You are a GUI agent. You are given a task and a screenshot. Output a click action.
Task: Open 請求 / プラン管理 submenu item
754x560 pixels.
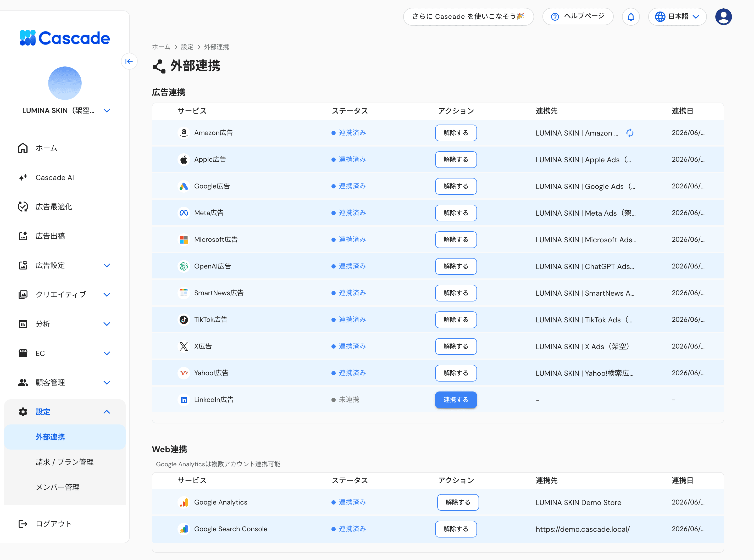point(65,462)
